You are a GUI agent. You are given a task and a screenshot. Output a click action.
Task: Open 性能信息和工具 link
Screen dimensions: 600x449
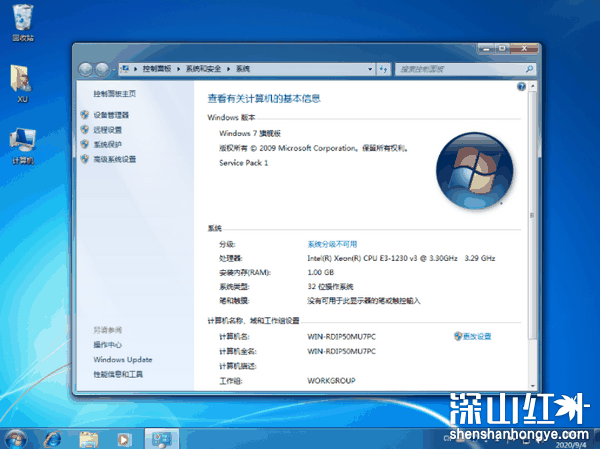[x=118, y=374]
